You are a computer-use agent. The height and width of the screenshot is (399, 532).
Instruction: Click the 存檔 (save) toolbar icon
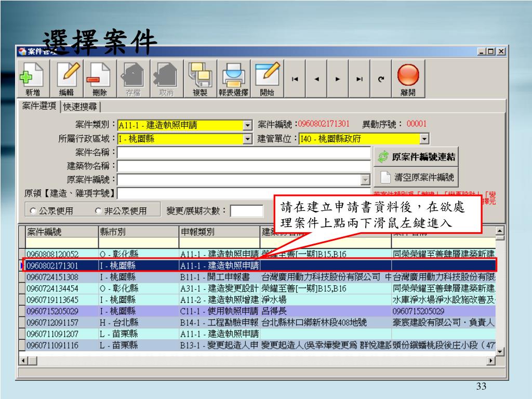coord(133,79)
